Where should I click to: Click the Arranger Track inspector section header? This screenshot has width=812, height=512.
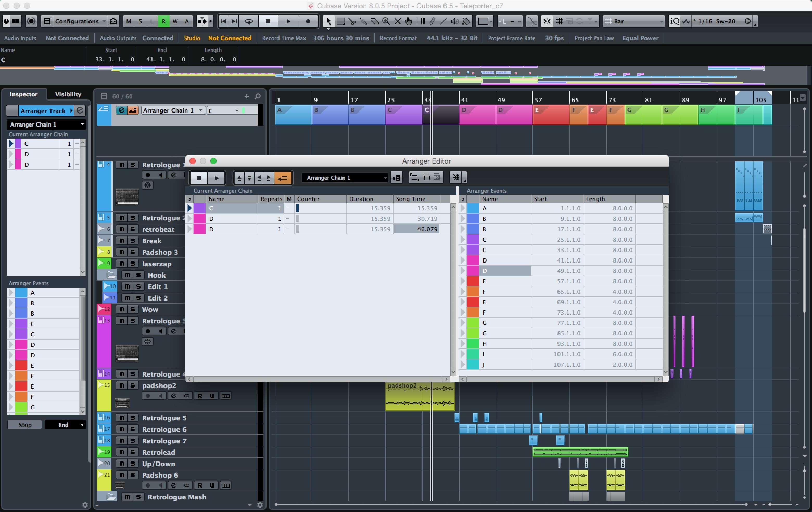point(46,111)
